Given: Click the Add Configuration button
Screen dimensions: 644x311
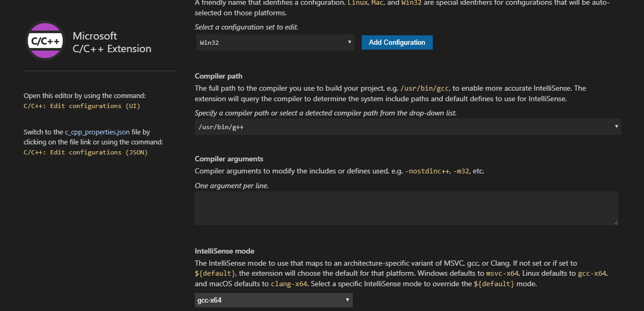Looking at the screenshot, I should coord(397,43).
